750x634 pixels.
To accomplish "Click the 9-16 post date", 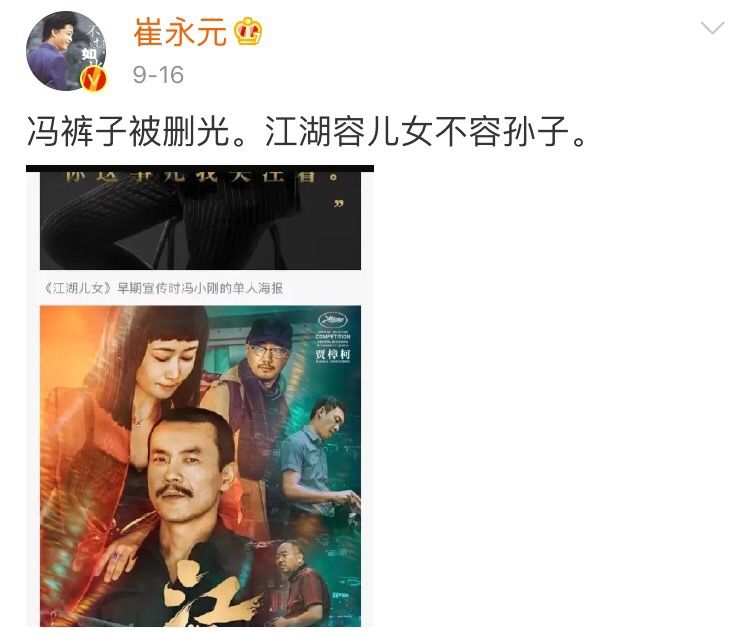I will tap(158, 75).
